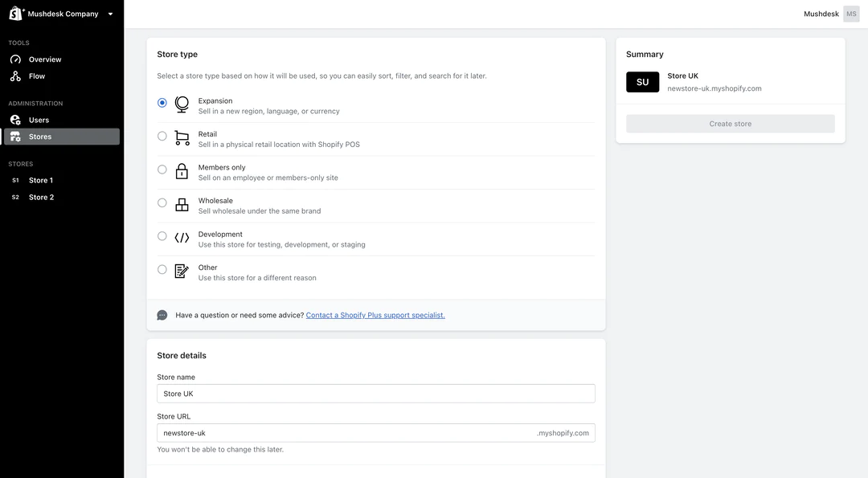Click the chat bubble icon beside the support question
The width and height of the screenshot is (868, 478).
(x=162, y=316)
